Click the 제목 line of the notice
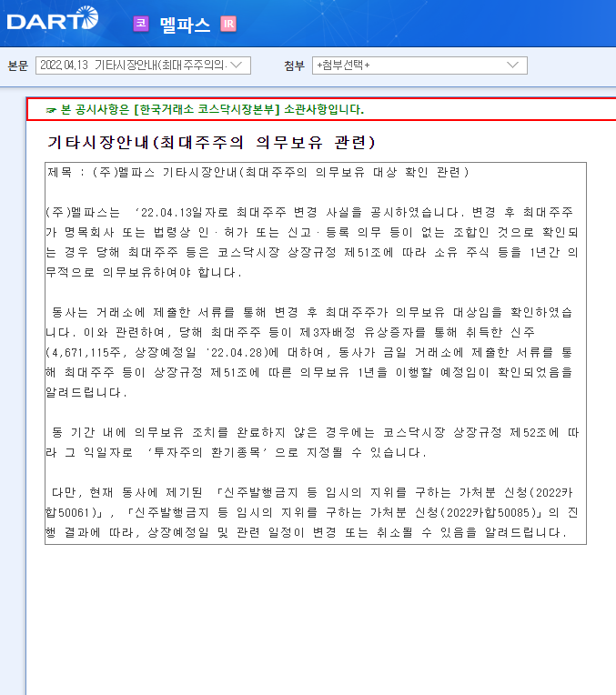This screenshot has width=616, height=695. 258,172
